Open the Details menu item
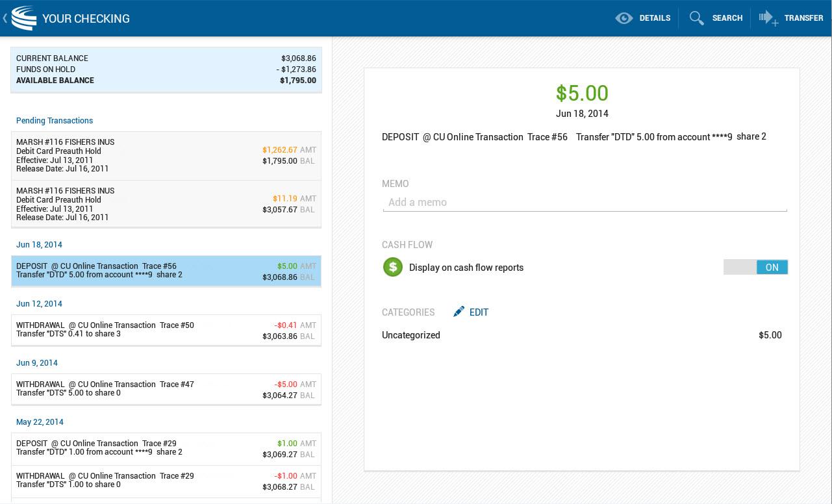832x504 pixels. pyautogui.click(x=655, y=18)
